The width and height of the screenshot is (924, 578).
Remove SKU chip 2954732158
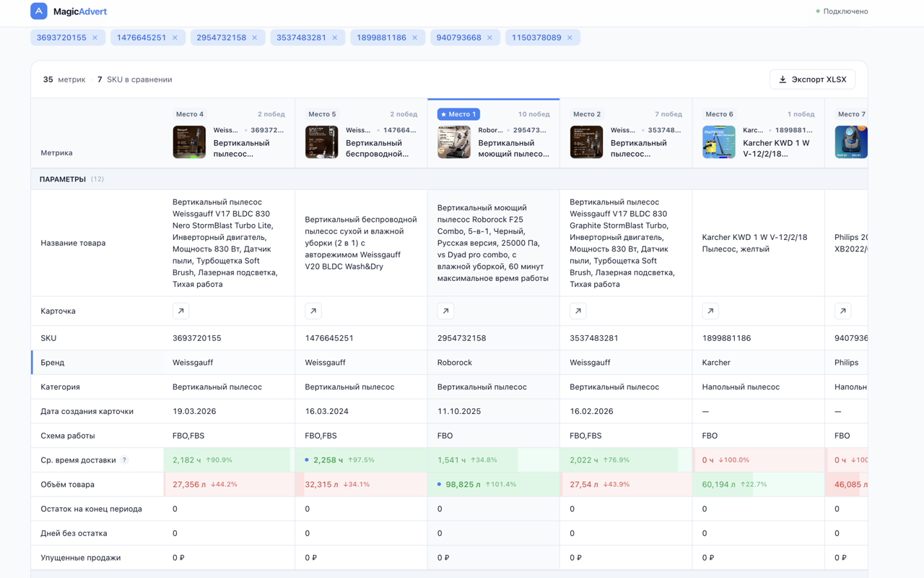point(255,38)
